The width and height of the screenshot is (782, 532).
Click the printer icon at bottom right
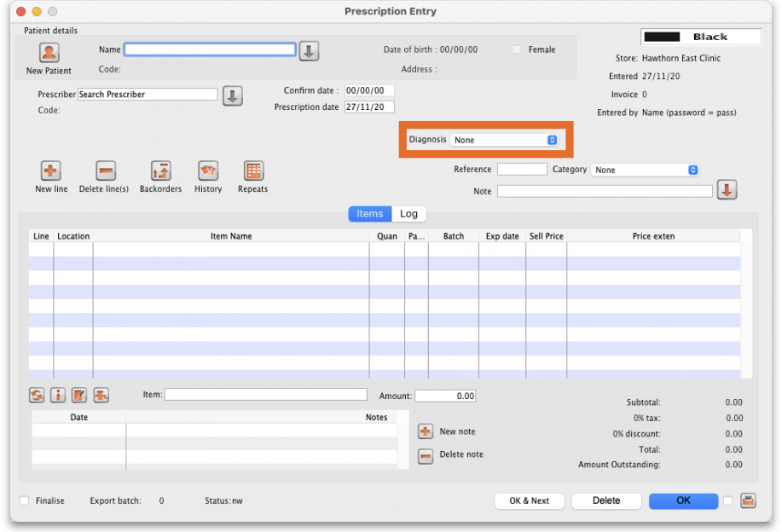[748, 501]
